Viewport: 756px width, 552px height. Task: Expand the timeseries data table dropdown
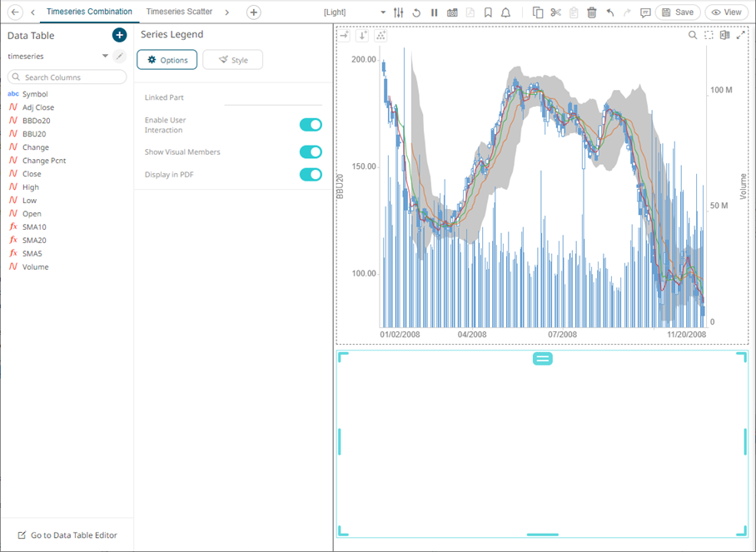(105, 57)
